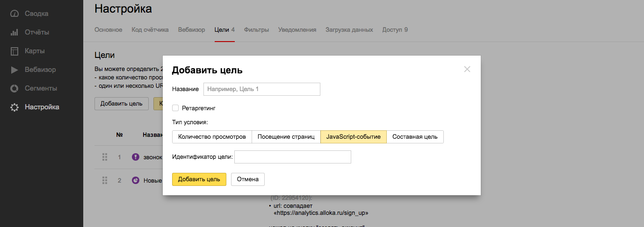Click the purple icon beside goal звонок
Screen dimensions: 644x227
point(136,157)
